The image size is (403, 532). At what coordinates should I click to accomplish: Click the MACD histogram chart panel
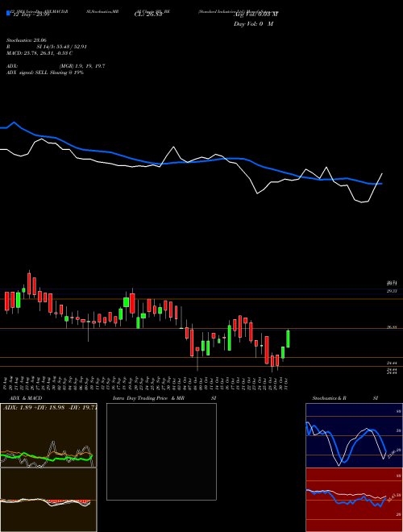pos(48,500)
